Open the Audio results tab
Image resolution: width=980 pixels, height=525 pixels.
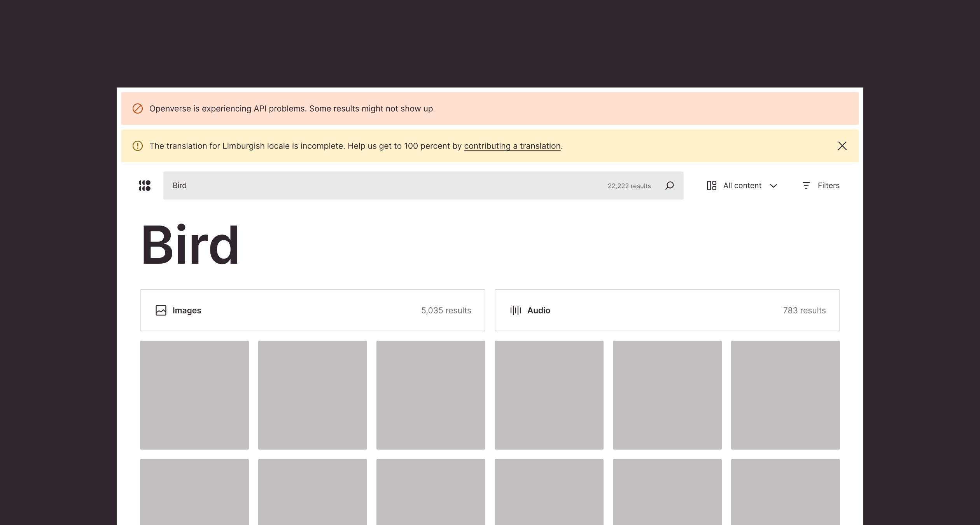tap(667, 310)
